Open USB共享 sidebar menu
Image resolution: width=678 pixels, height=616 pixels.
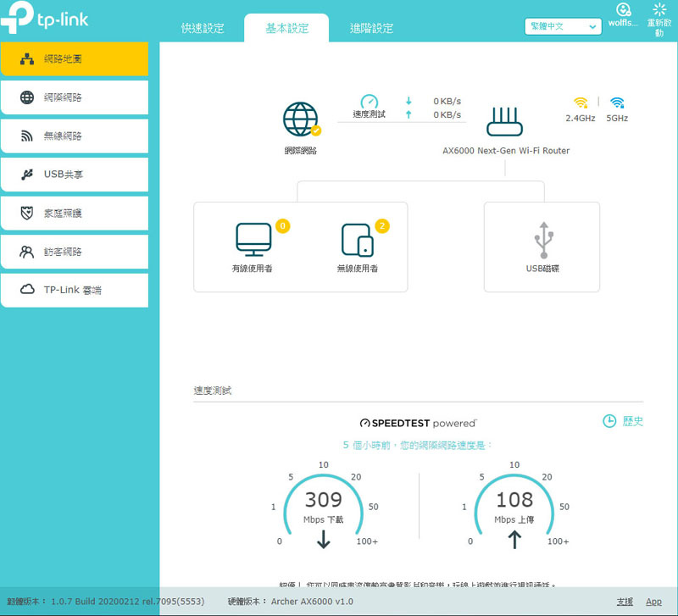[75, 175]
